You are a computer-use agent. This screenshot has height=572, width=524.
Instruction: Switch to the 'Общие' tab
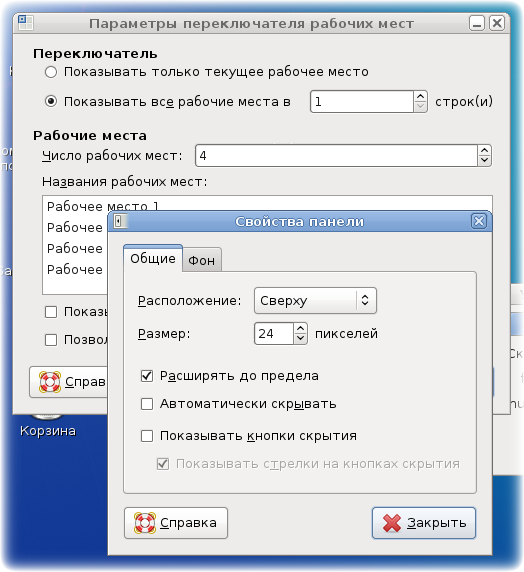click(x=153, y=258)
